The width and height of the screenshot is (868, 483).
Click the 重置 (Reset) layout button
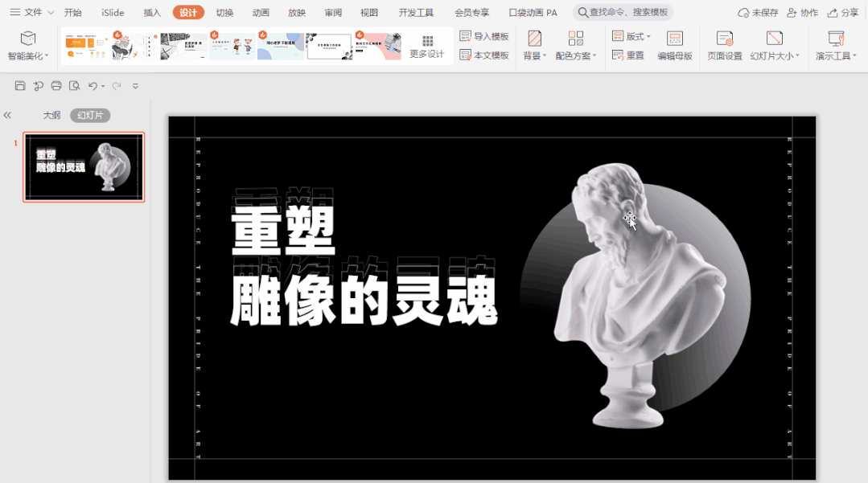coord(628,55)
